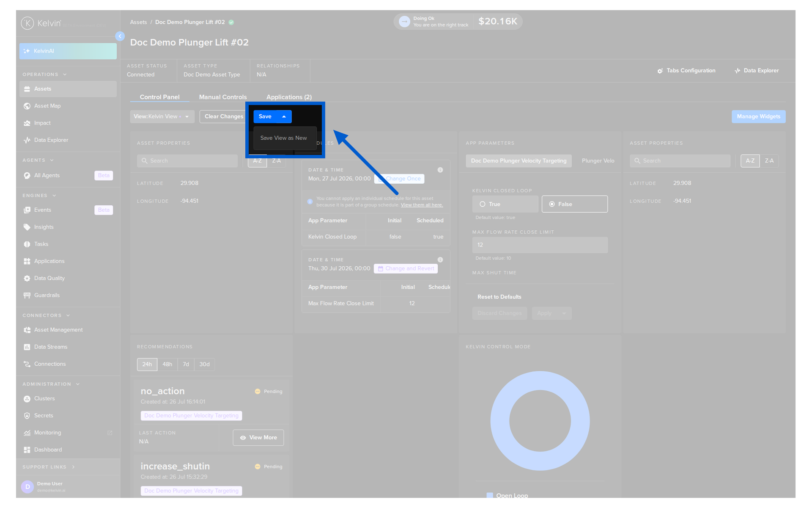Click info icon of 30 Jul schedule
This screenshot has height=508, width=812.
[440, 260]
